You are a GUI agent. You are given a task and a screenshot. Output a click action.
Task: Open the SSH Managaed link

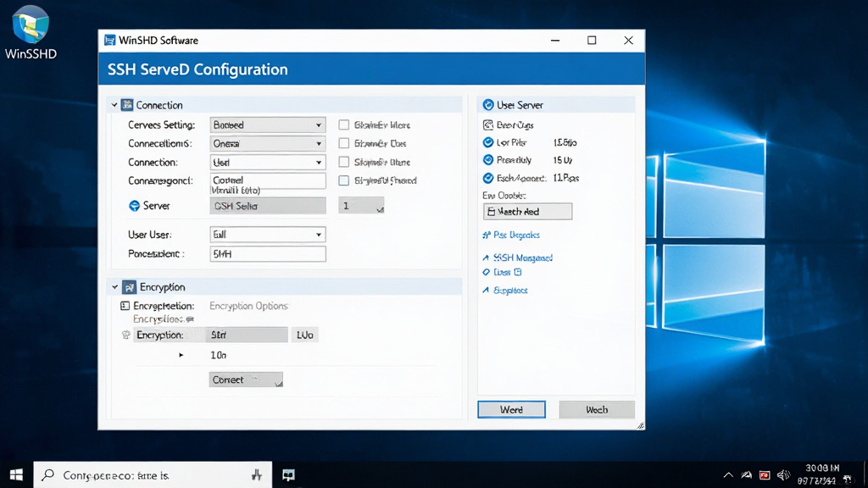[x=522, y=258]
